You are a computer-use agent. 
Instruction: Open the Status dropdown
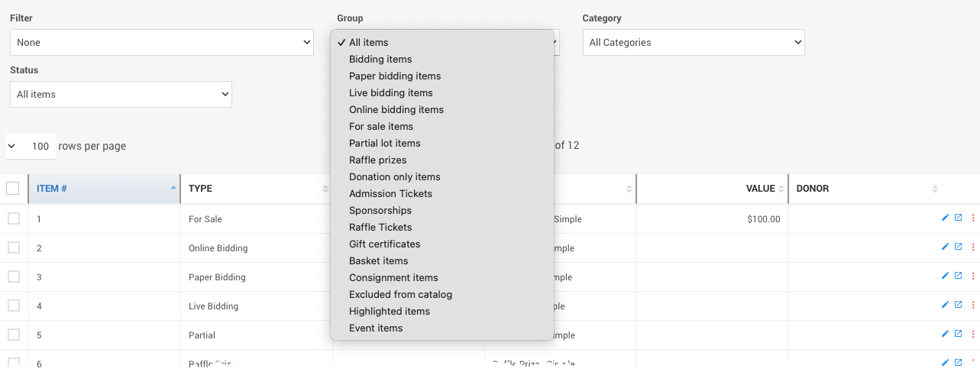pos(121,95)
